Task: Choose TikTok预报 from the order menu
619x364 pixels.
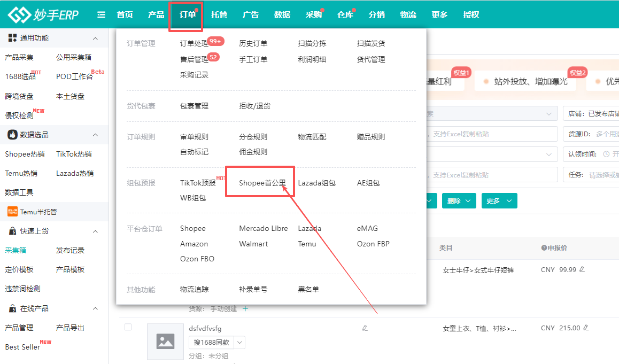Action: 198,183
